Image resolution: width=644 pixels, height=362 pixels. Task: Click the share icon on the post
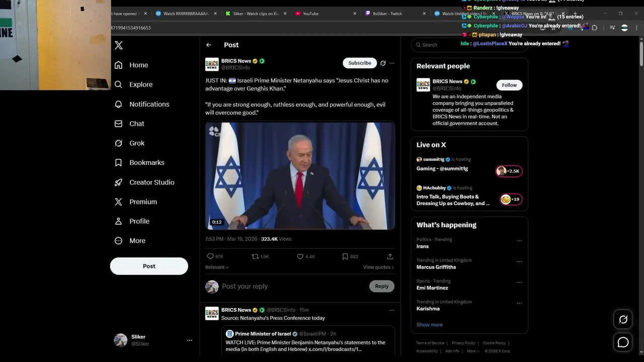(390, 256)
